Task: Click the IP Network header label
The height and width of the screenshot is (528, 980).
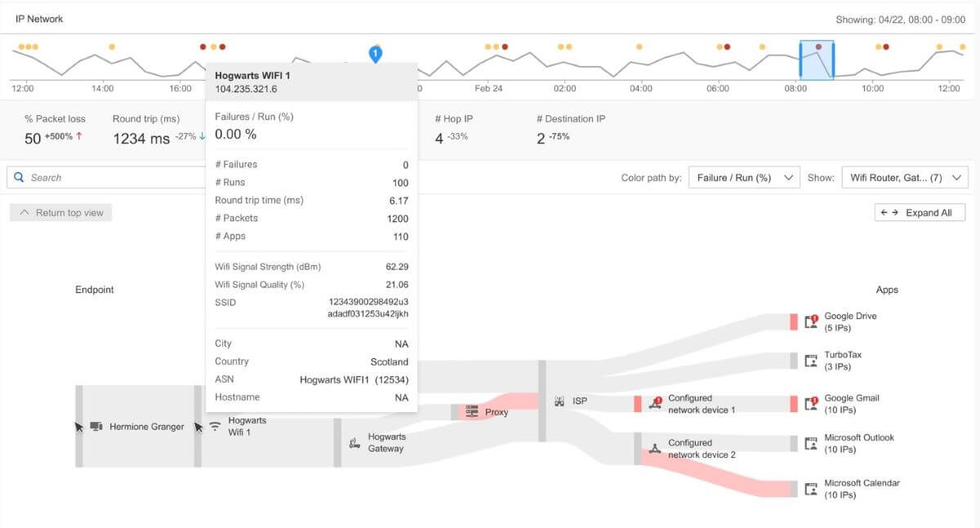Action: coord(41,18)
